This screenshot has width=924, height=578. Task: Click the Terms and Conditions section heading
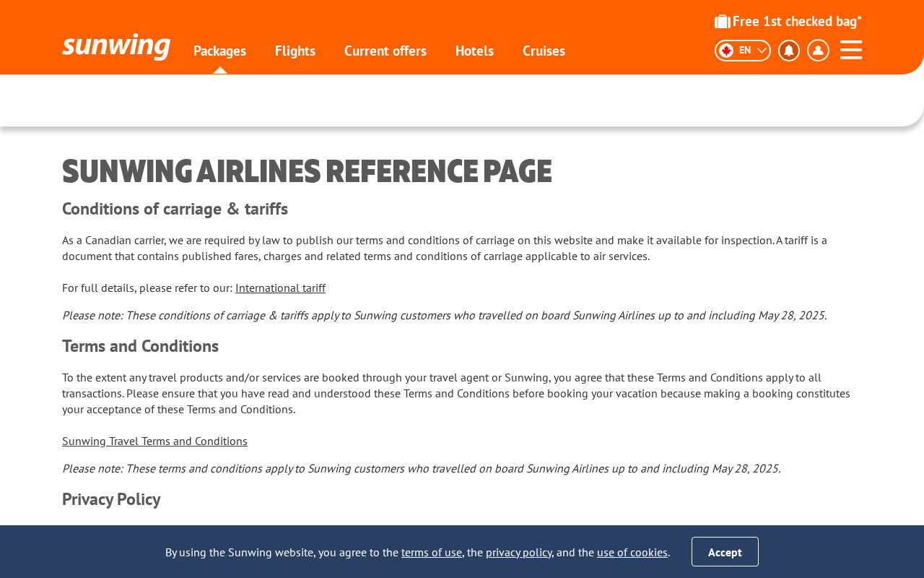point(140,346)
